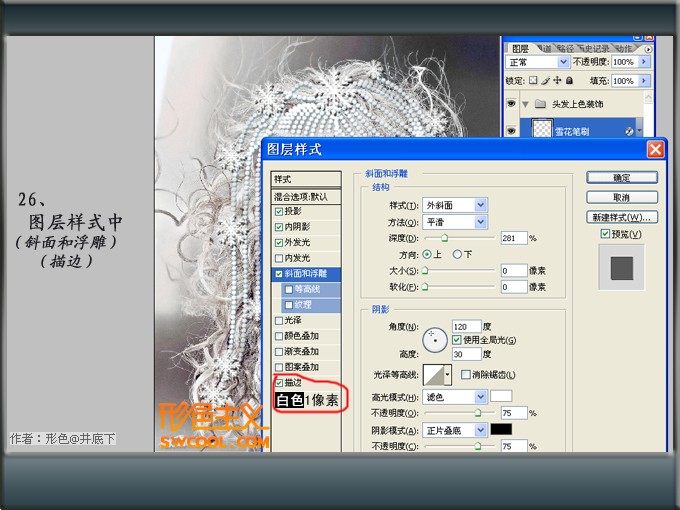Click the 深度 depth value field 281
Screen dimensions: 680x510
point(514,238)
